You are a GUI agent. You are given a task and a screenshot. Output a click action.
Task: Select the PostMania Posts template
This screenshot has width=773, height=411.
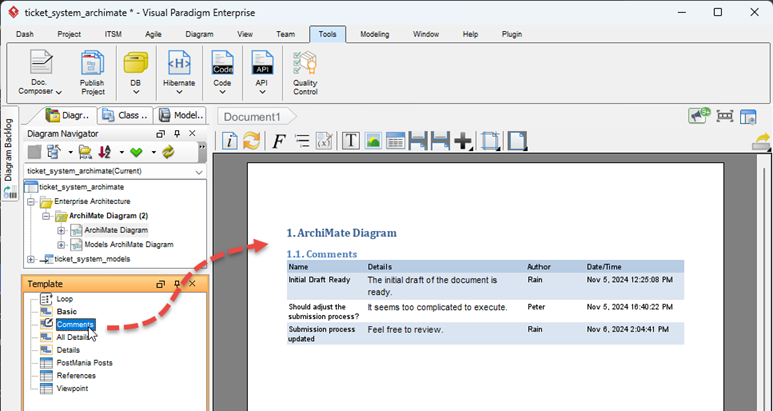click(x=84, y=363)
